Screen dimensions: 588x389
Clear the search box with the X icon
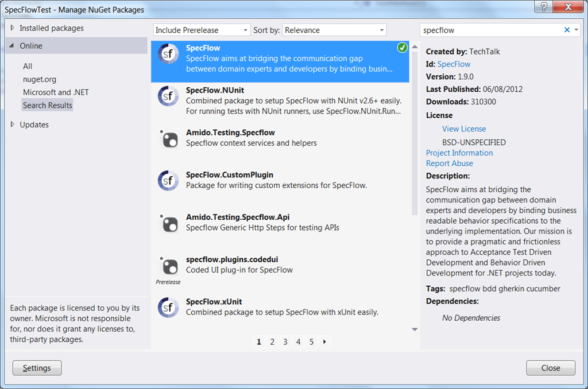coord(567,30)
